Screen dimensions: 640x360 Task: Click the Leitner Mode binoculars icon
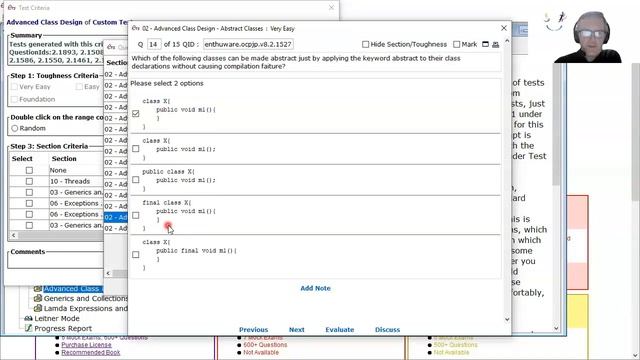(28, 318)
